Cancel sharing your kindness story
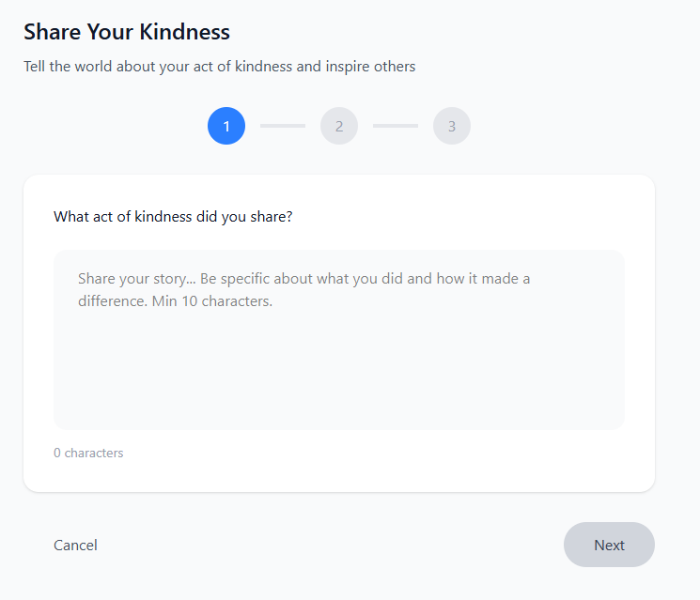This screenshot has width=700, height=600. click(75, 545)
